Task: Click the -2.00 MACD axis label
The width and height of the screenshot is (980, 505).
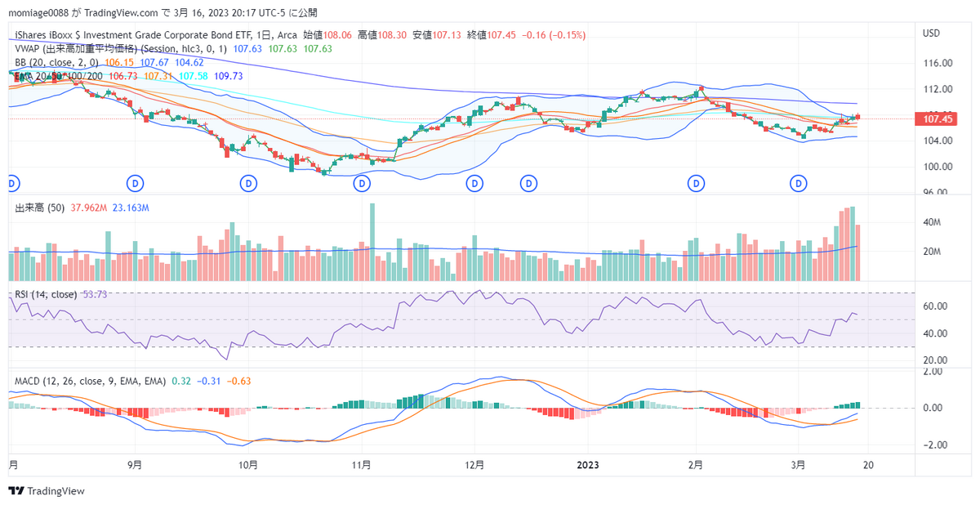Action: [933, 445]
